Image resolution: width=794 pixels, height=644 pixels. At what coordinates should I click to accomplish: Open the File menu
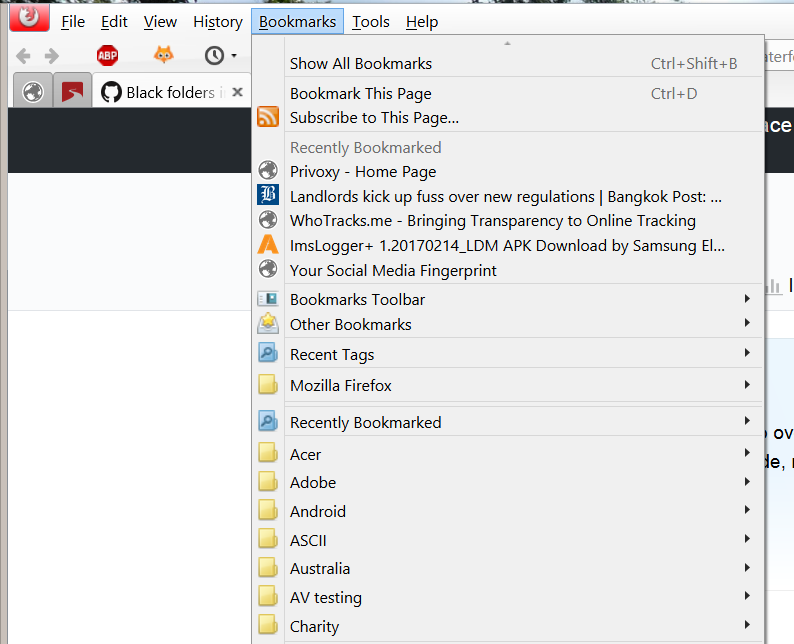point(73,22)
